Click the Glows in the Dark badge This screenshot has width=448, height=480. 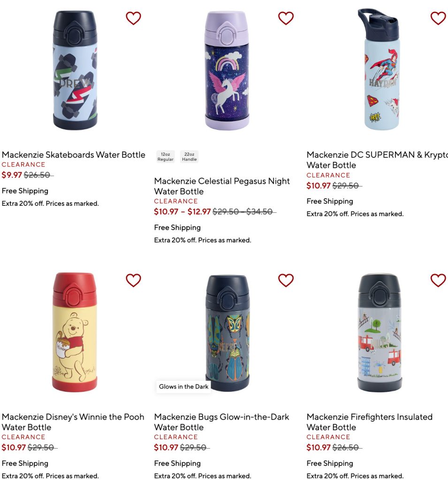(183, 387)
